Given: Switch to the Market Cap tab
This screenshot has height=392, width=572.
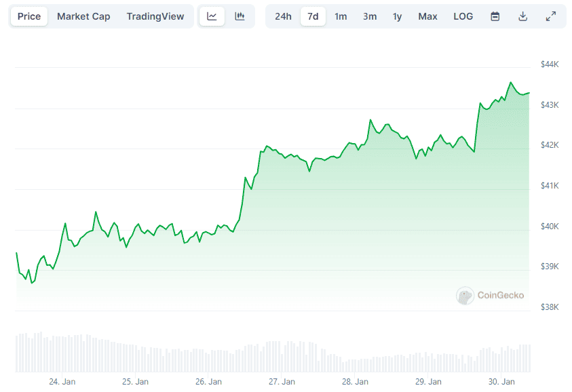Looking at the screenshot, I should pos(83,16).
